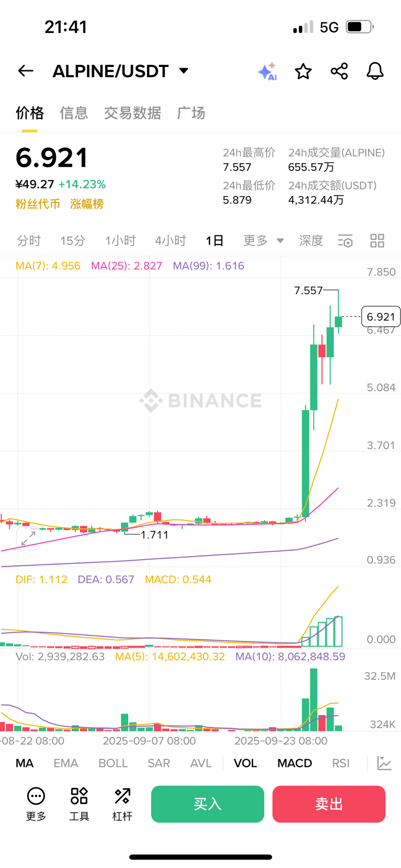Open the 更多 timeframe dropdown
This screenshot has height=868, width=401.
263,241
